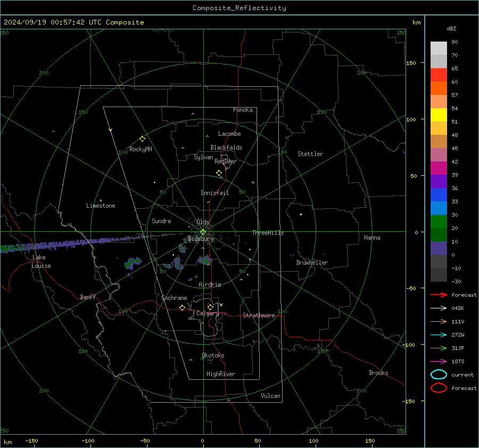Click the green-purple echo cluster east of Lake Louise

pyautogui.click(x=133, y=263)
